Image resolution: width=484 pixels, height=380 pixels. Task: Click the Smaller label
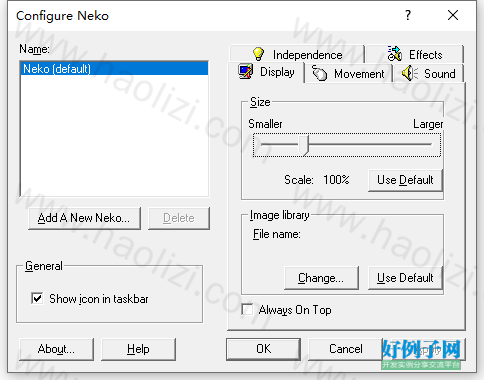point(265,124)
